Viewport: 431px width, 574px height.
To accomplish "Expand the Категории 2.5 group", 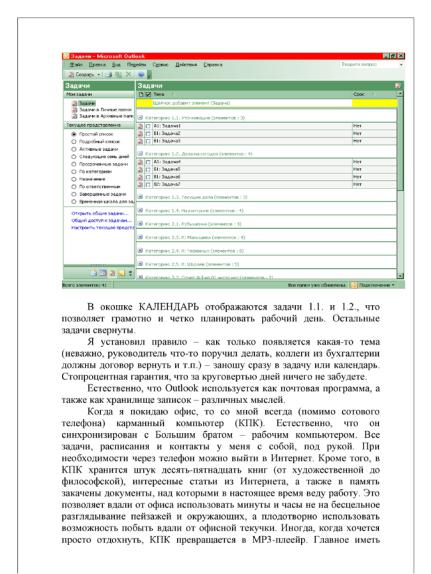I will point(140,264).
